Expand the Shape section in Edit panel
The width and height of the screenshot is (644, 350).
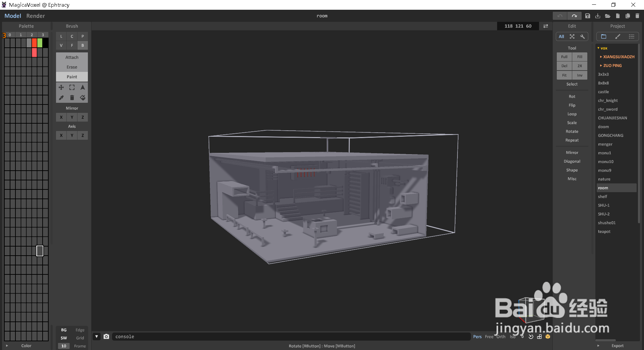[572, 170]
